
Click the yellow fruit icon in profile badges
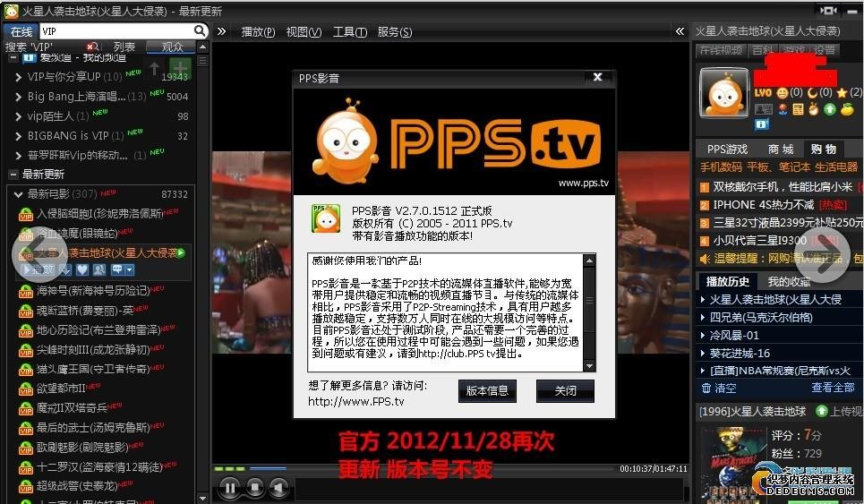tap(847, 109)
